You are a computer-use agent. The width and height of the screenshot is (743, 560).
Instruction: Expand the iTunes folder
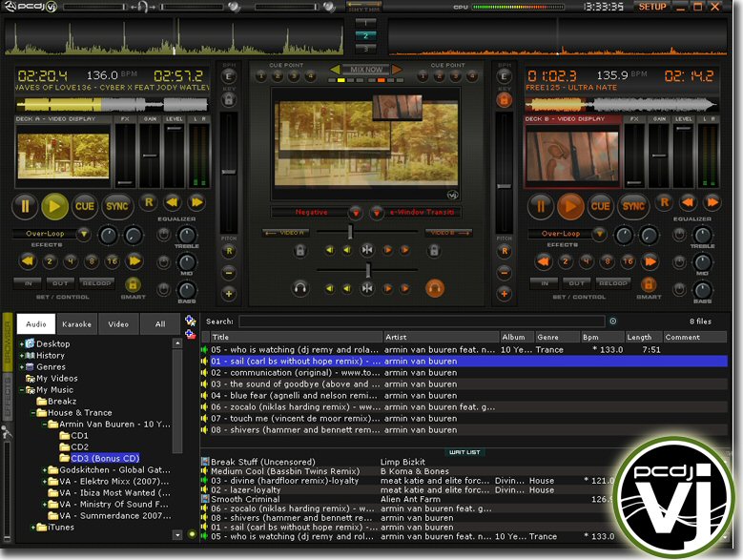[x=32, y=528]
